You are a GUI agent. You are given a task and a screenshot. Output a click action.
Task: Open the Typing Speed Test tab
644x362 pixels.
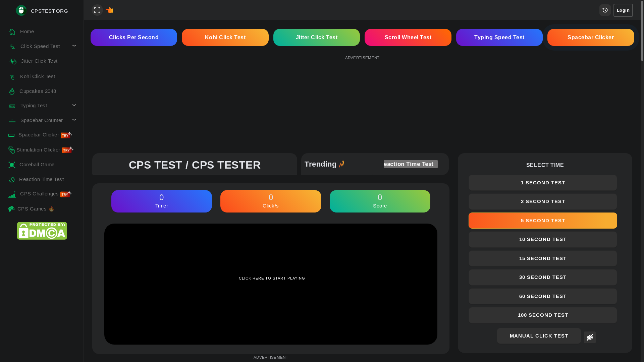[499, 37]
